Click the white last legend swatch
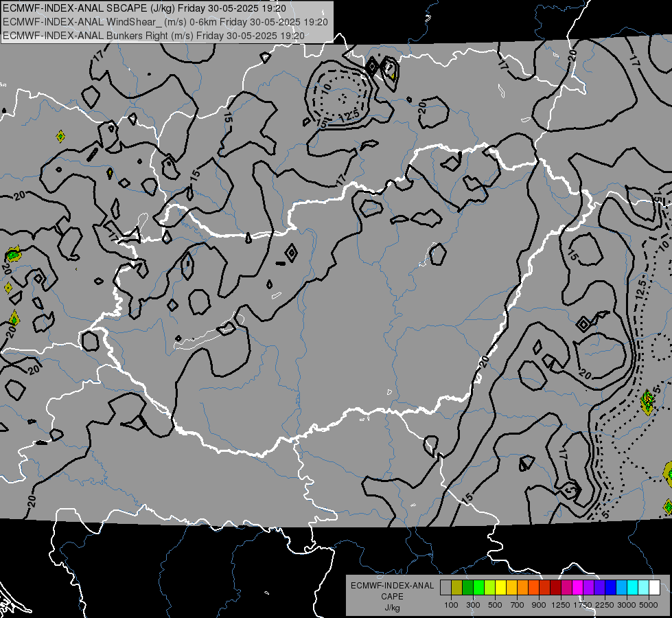The height and width of the screenshot is (618, 672). (x=654, y=588)
